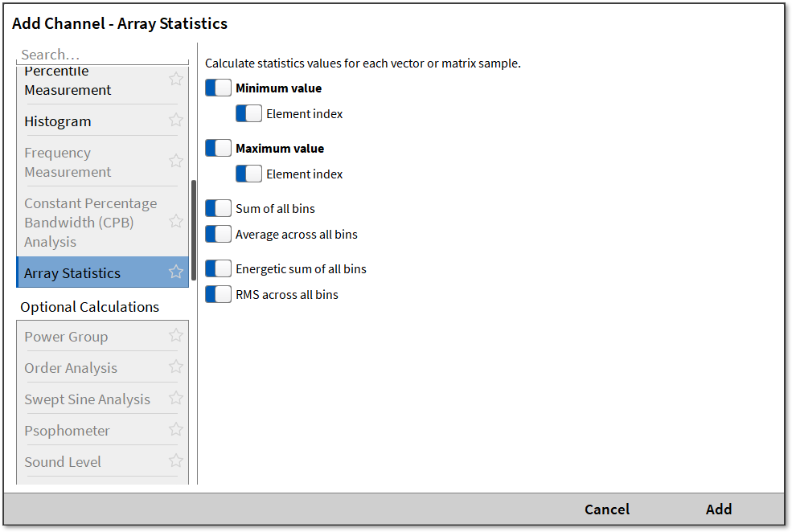Switch off Average across all bins
This screenshot has height=532, width=792.
coord(218,235)
